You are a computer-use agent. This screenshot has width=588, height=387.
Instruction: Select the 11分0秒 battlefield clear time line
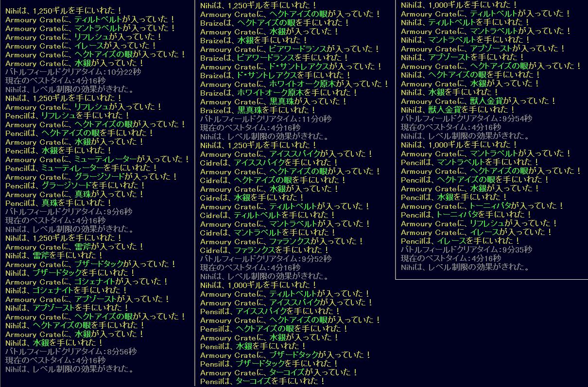coord(266,119)
